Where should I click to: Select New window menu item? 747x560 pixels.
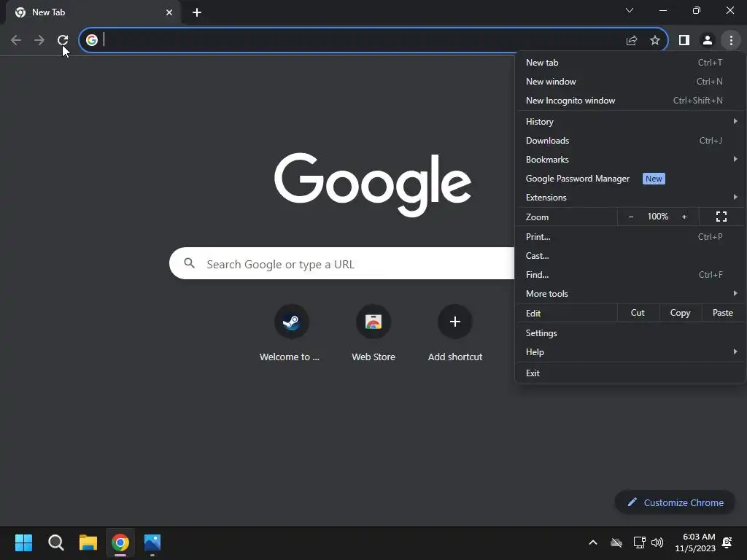630,82
